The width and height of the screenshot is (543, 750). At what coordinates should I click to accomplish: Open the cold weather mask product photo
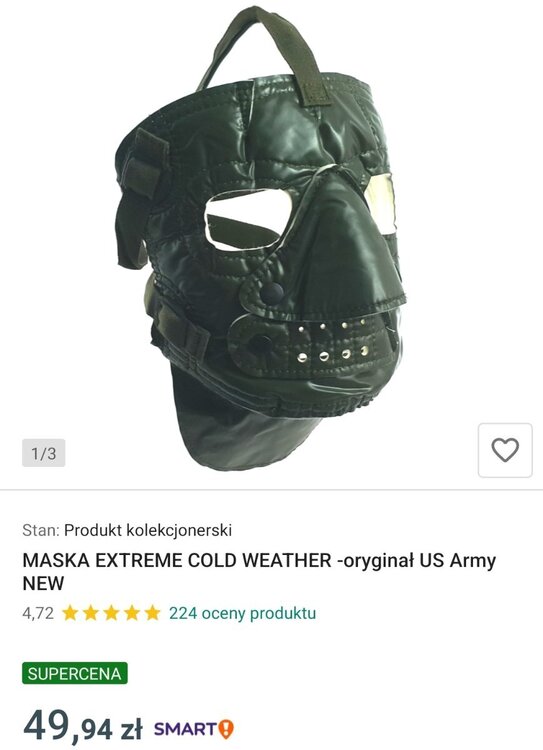tap(261, 239)
